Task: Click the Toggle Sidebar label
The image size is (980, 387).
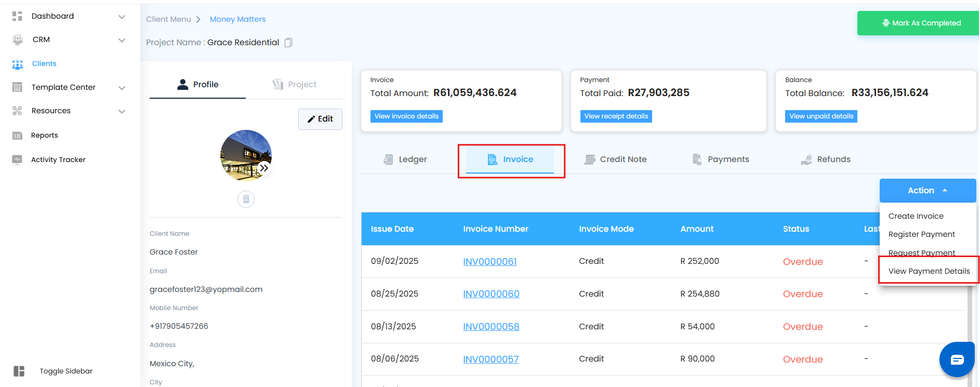Action: (66, 371)
